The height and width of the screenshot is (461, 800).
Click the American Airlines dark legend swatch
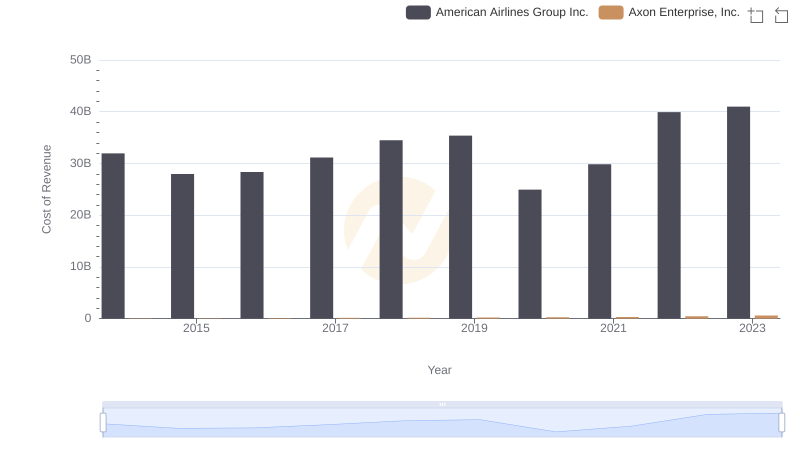tap(418, 12)
